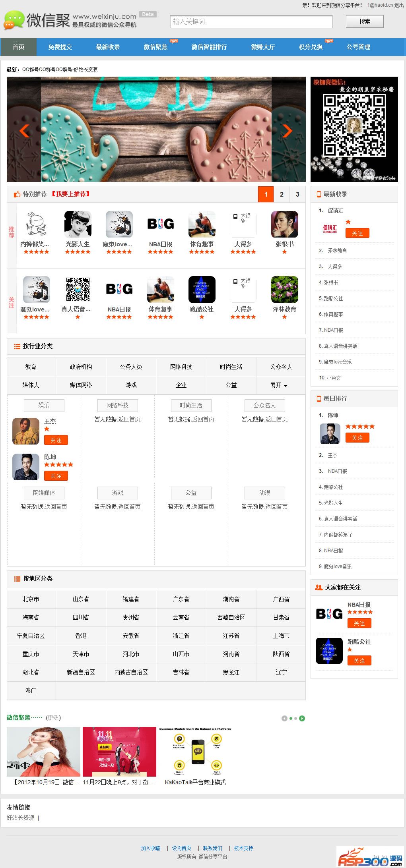Log out via 退出 link
The width and height of the screenshot is (406, 868).
399,5
